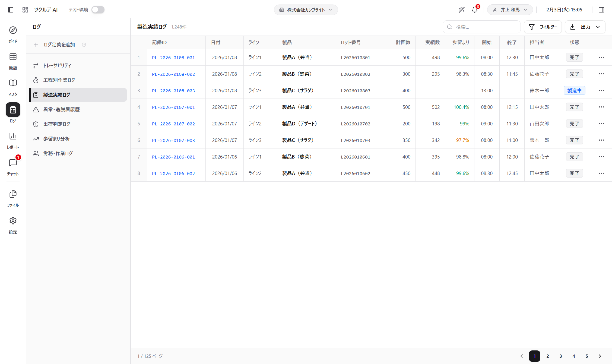Open the レポート chart icon
Viewport: 612px width, 364px height.
[13, 136]
